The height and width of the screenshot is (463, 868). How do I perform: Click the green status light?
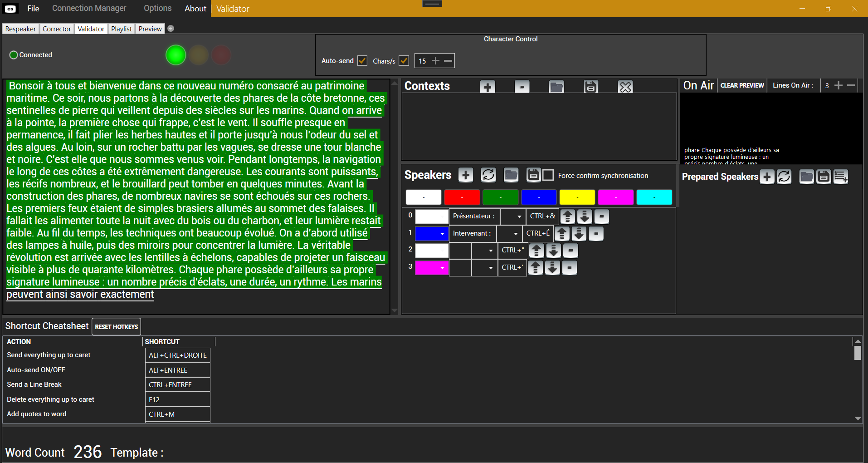[176, 55]
